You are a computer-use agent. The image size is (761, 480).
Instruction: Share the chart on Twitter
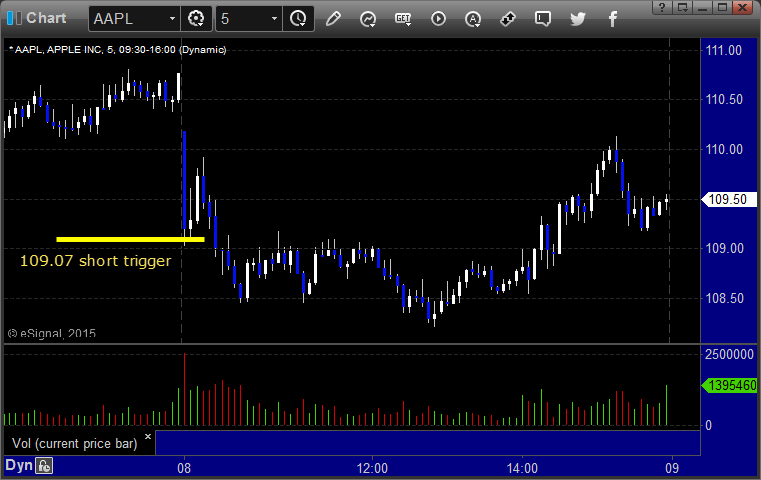tap(578, 19)
